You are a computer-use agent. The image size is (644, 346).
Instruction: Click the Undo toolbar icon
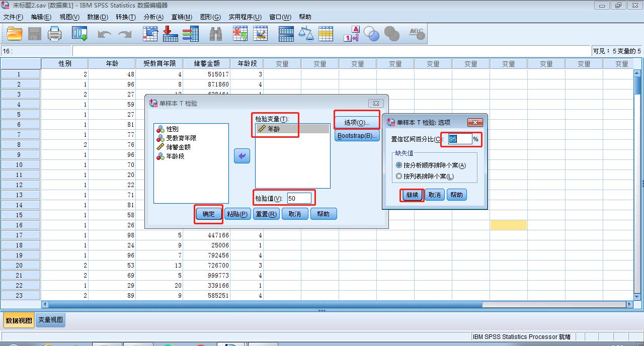tap(104, 33)
